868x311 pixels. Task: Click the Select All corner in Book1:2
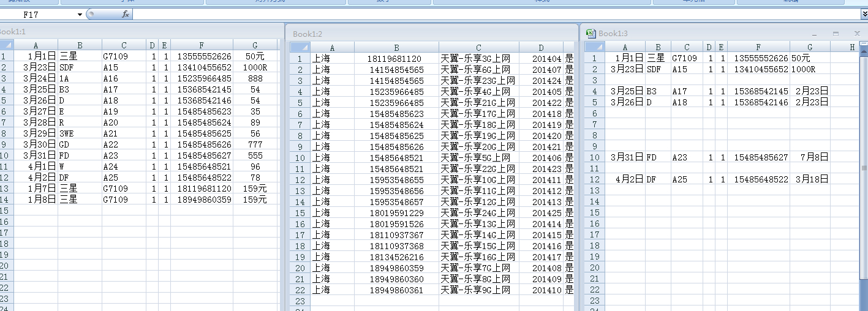(x=300, y=48)
